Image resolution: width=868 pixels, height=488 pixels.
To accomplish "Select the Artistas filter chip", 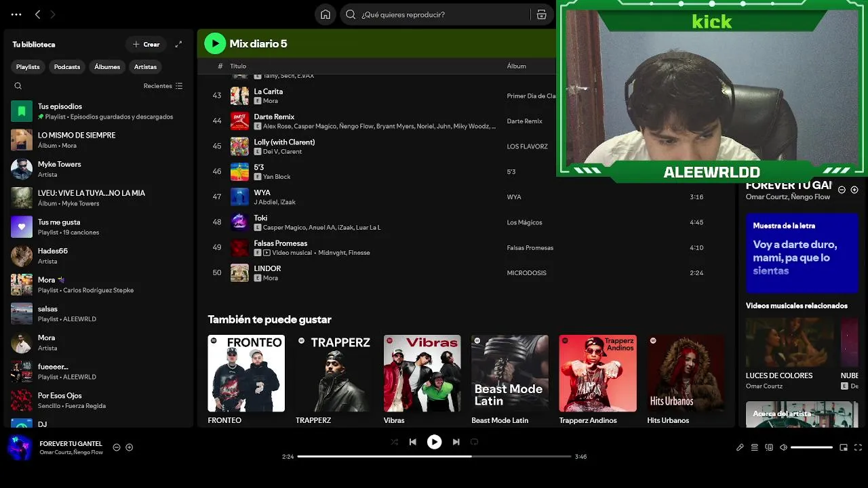I will pos(145,66).
